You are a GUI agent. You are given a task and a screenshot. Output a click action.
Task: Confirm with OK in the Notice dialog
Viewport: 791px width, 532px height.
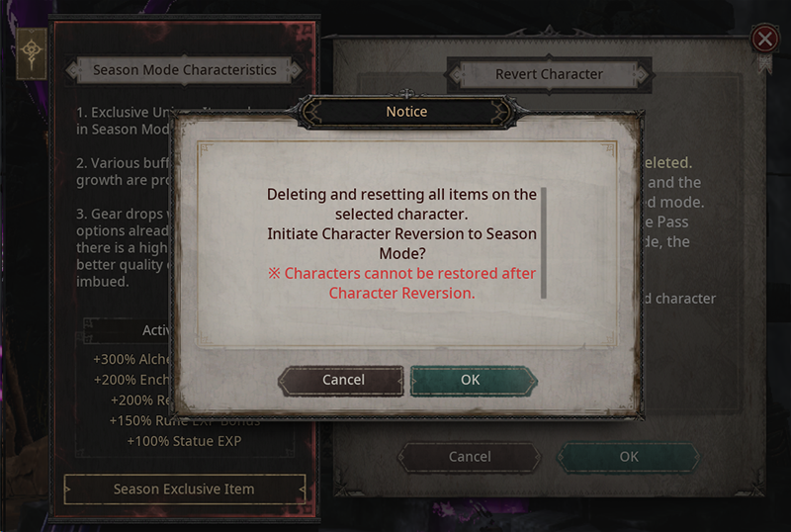pyautogui.click(x=474, y=380)
